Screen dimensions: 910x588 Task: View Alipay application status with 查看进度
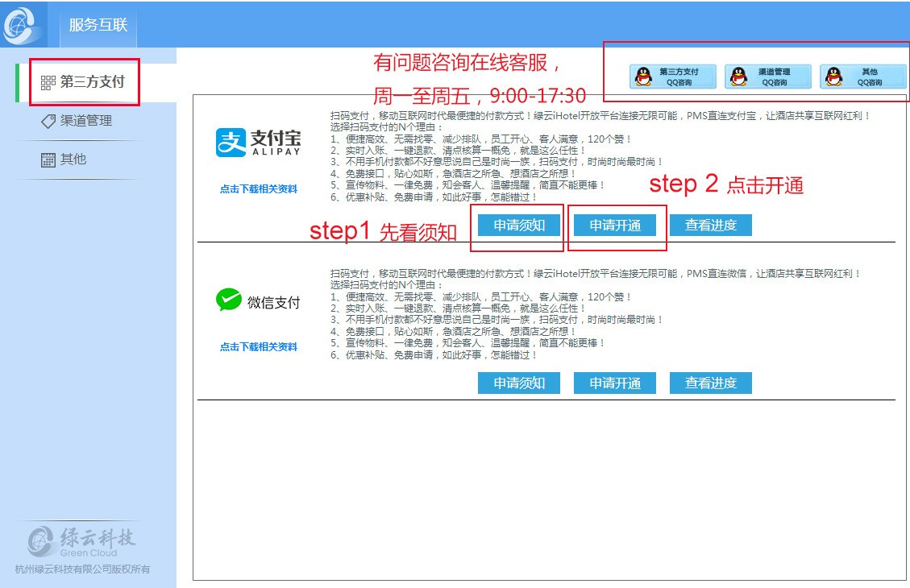[710, 225]
